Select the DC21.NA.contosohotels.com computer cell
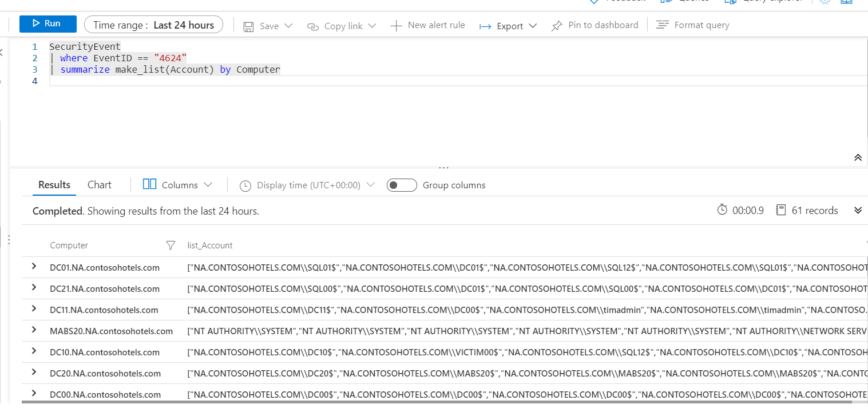This screenshot has width=868, height=412. (x=105, y=288)
